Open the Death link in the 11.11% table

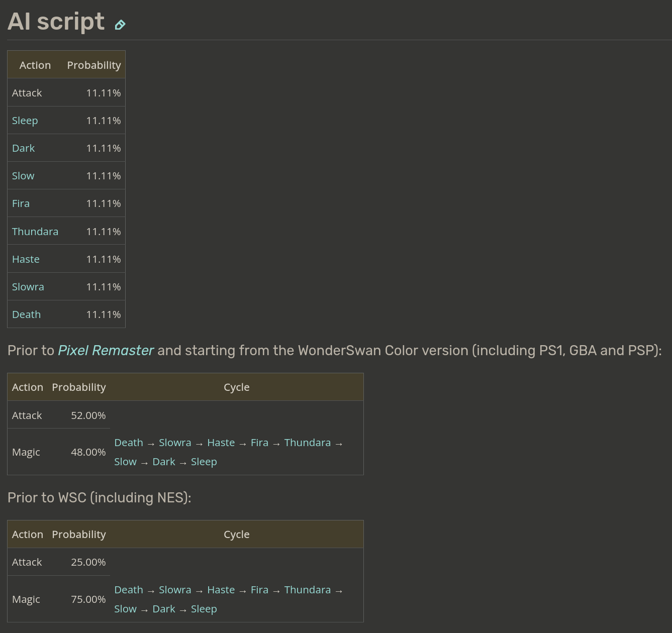pos(27,314)
